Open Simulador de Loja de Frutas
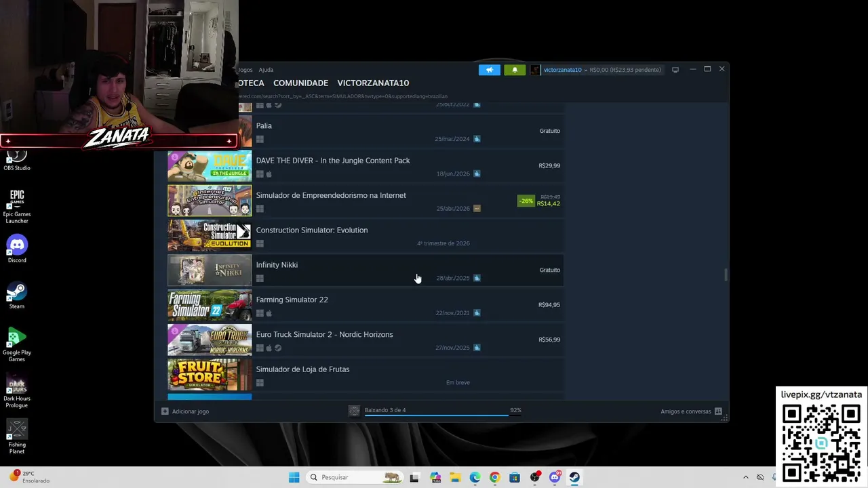This screenshot has height=488, width=868. click(302, 369)
